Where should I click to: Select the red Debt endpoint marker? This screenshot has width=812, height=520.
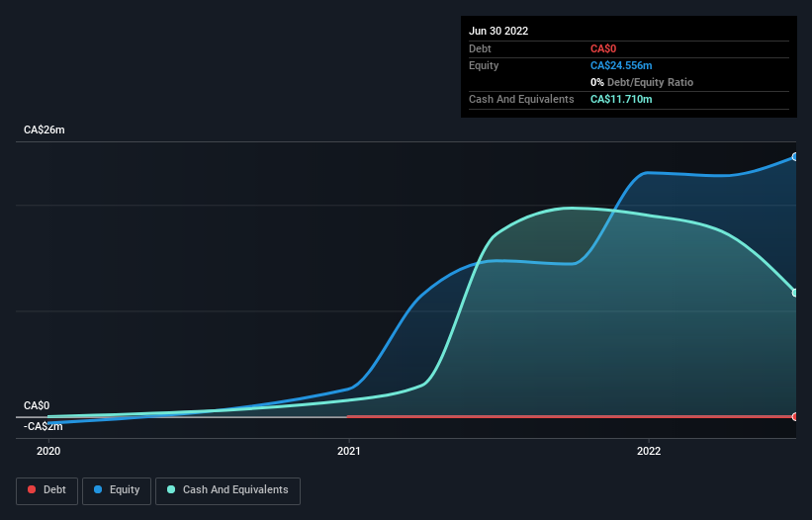[795, 416]
